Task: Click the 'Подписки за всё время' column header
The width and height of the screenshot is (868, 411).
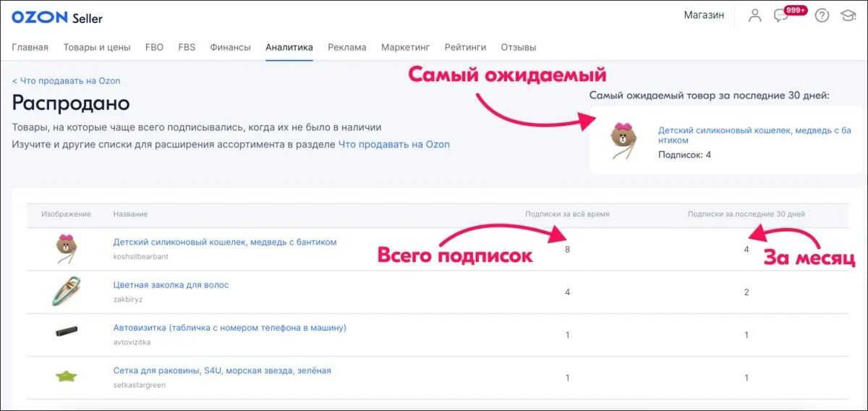Action: coord(567,214)
